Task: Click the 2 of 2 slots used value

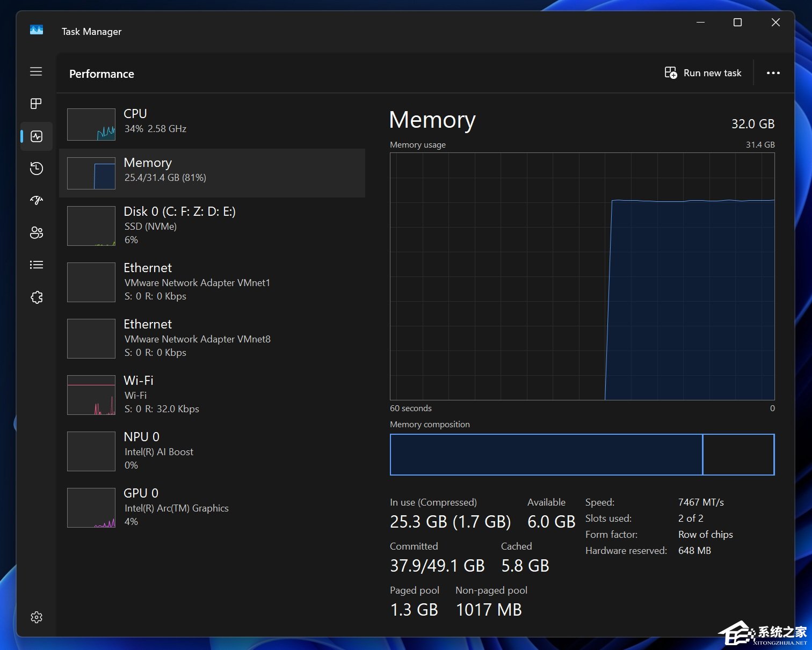Action: (x=691, y=518)
